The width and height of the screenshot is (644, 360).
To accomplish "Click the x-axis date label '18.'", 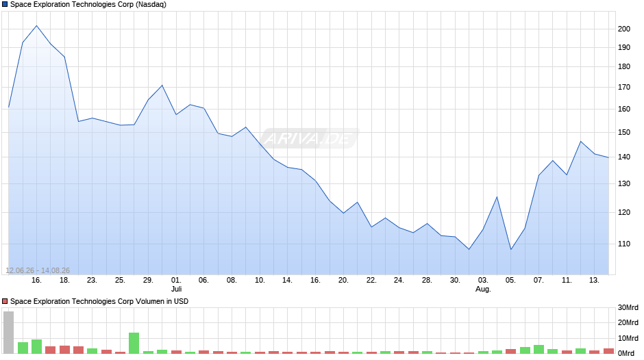I will click(x=64, y=280).
